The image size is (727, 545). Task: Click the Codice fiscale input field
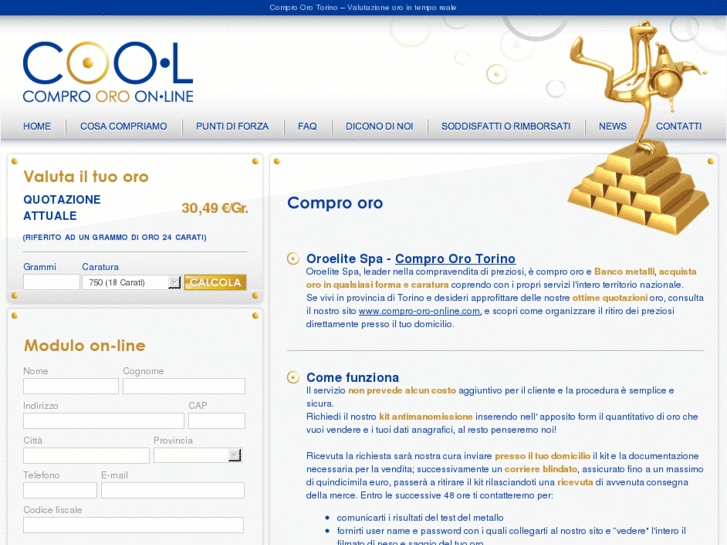tap(134, 525)
